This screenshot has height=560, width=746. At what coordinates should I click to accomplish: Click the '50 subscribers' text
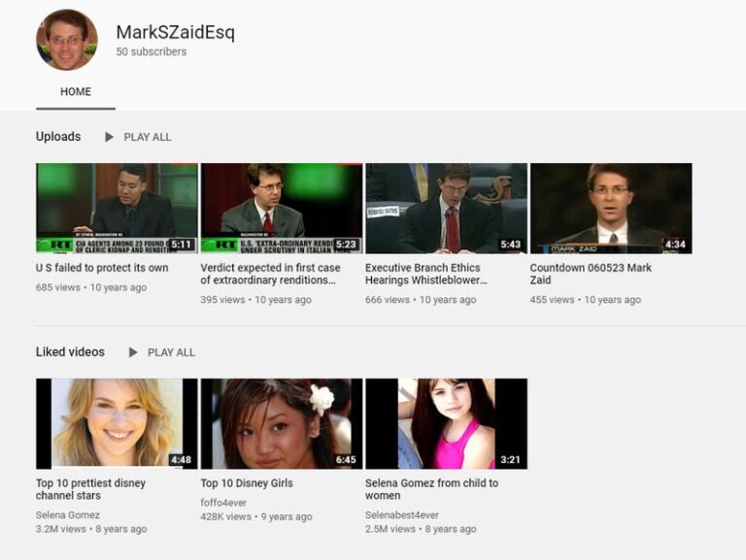152,51
